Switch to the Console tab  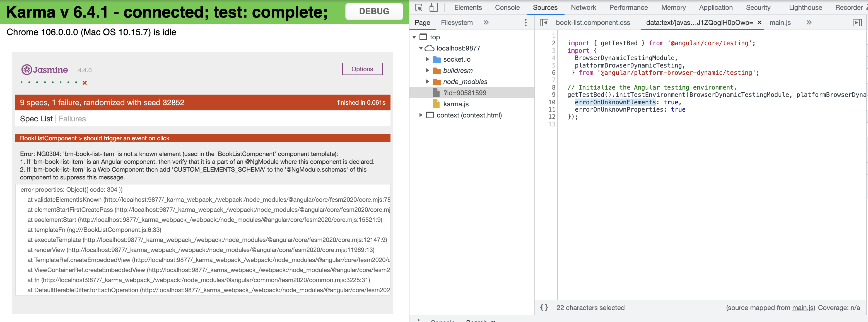coord(507,7)
